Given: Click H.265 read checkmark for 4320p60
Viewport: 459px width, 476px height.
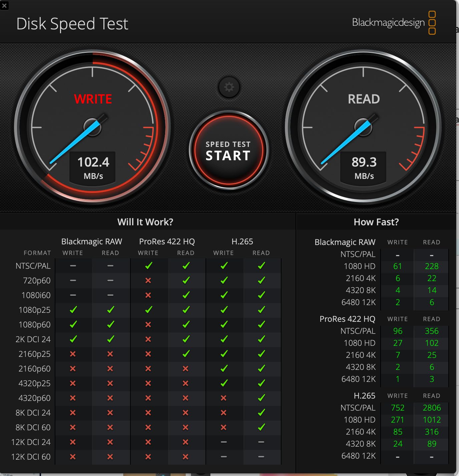Looking at the screenshot, I should (261, 398).
